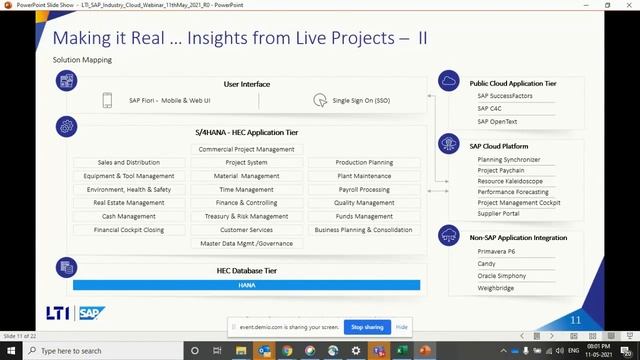640x360 pixels.
Task: Open the slide notes icon between arrows
Action: point(537,336)
